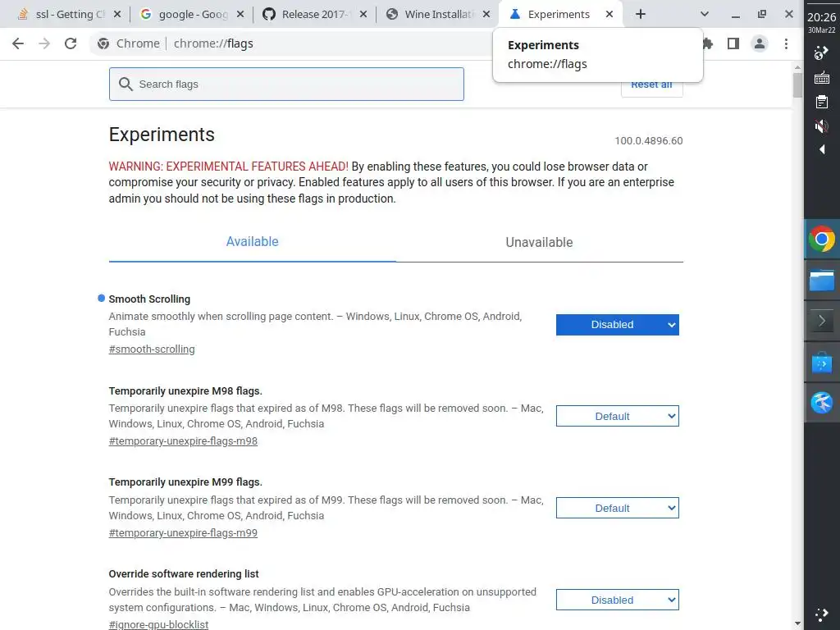Screen dimensions: 840x630
Task: Reload the chrome://flags page
Action: point(71,43)
